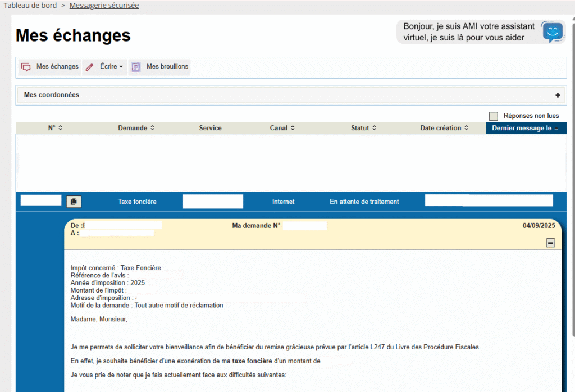
Task: Sort the table by Demande column
Action: click(x=136, y=128)
